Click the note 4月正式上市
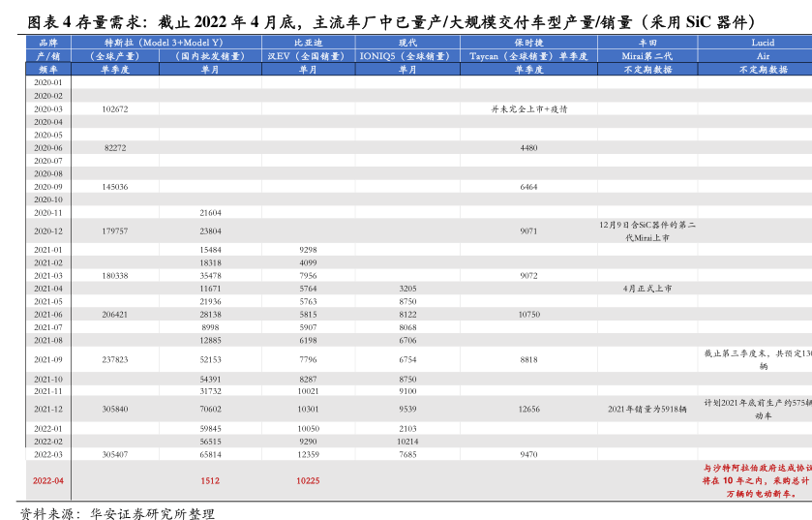The image size is (812, 520). 647,289
